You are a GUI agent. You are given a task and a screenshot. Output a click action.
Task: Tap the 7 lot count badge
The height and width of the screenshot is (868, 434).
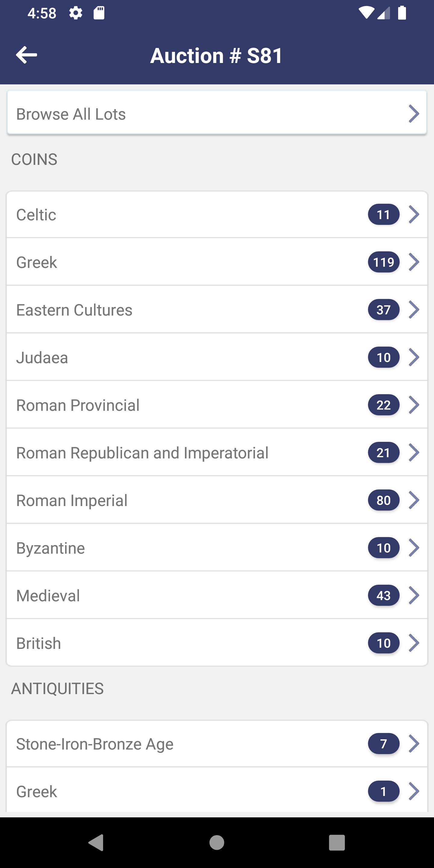tap(383, 744)
